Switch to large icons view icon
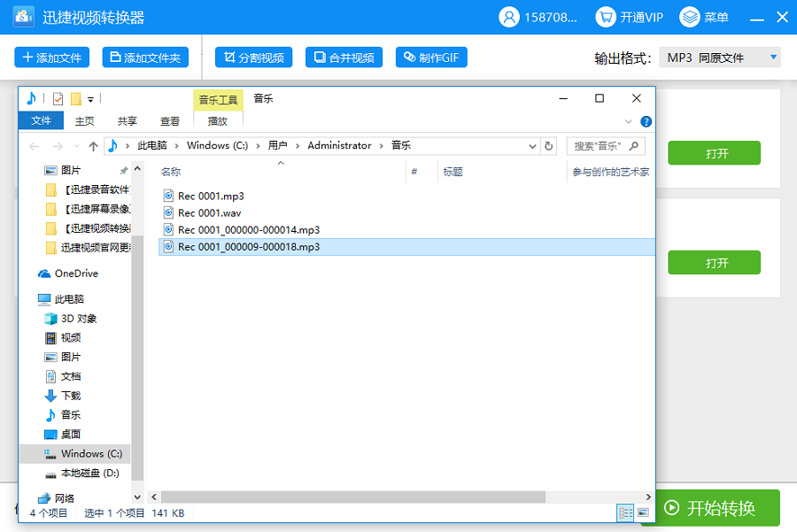The width and height of the screenshot is (797, 532). point(644,513)
